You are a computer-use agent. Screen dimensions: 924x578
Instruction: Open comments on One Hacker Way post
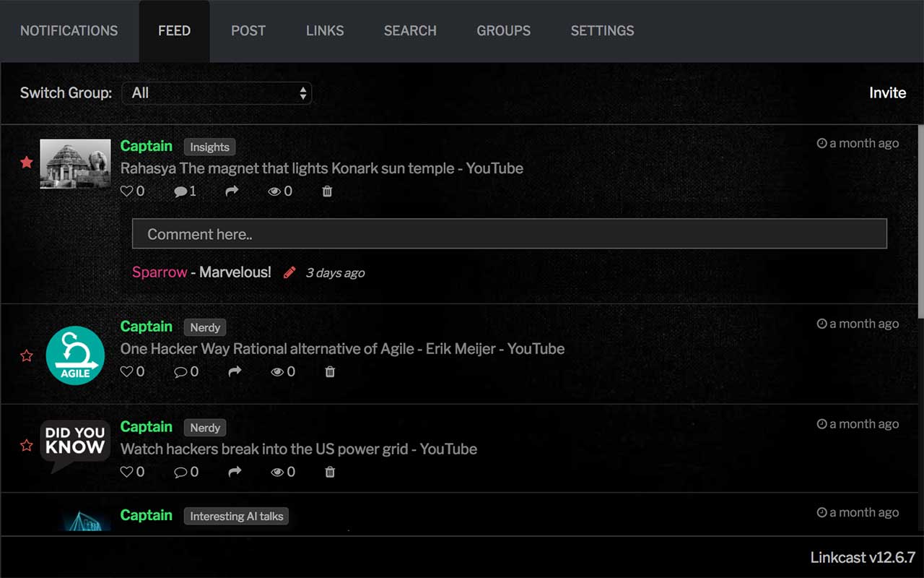tap(180, 372)
